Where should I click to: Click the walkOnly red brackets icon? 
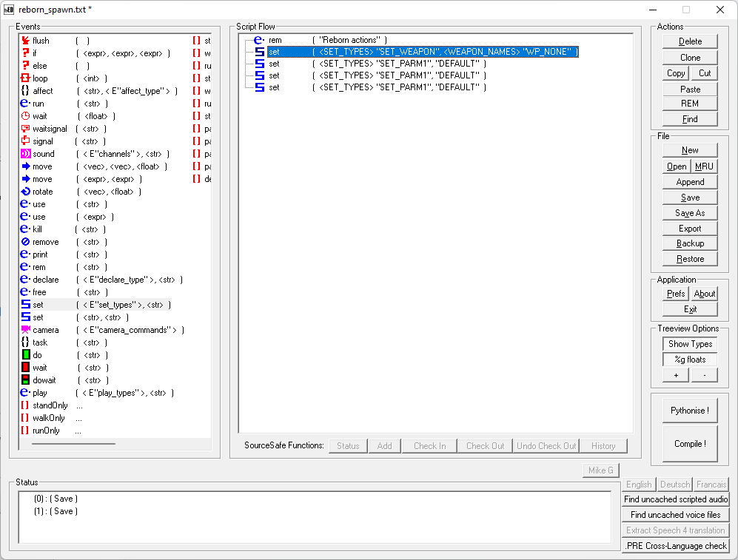(x=25, y=418)
